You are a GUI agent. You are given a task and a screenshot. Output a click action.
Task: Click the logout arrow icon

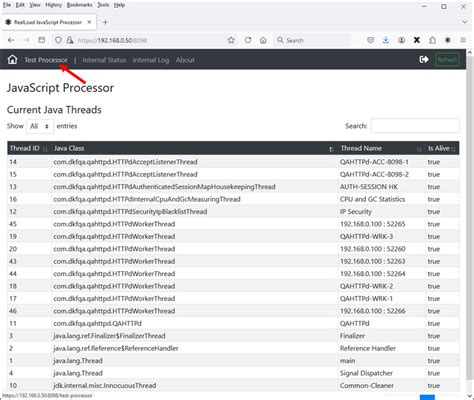[x=424, y=60]
